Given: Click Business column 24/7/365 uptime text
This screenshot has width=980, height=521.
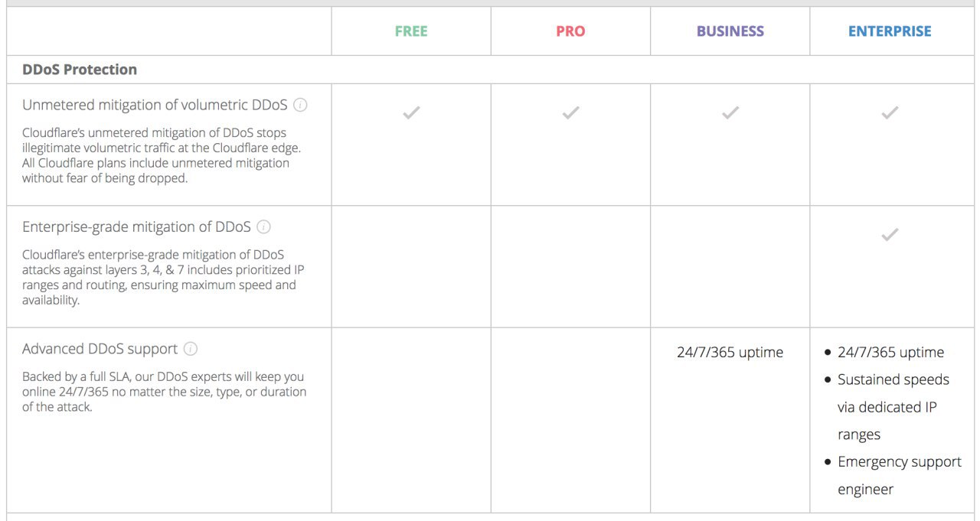Looking at the screenshot, I should pyautogui.click(x=730, y=353).
